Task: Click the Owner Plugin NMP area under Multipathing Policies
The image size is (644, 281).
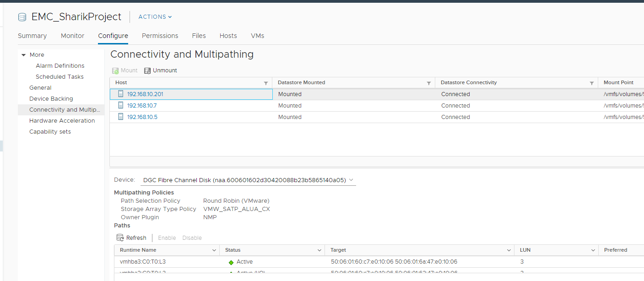Action: pyautogui.click(x=210, y=217)
